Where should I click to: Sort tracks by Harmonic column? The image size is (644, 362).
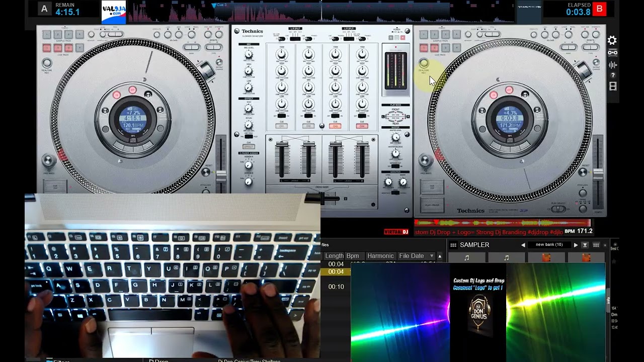pyautogui.click(x=380, y=256)
